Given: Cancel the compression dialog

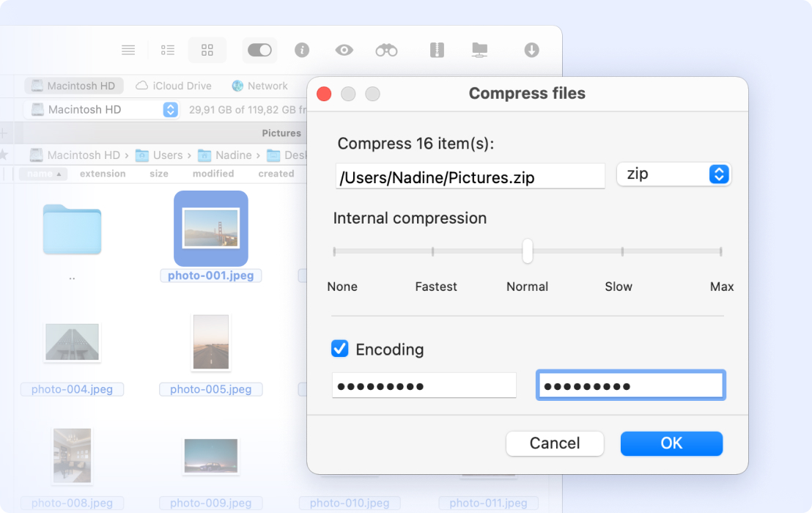Looking at the screenshot, I should 555,443.
